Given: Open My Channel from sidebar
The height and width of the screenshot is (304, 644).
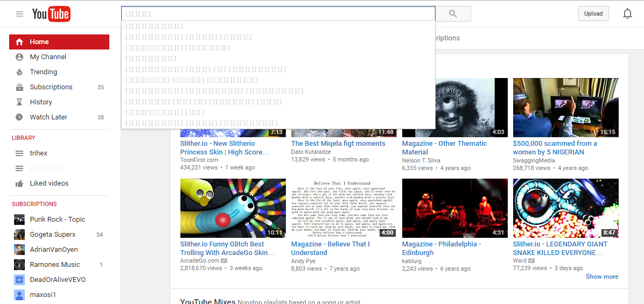Looking at the screenshot, I should (x=48, y=57).
